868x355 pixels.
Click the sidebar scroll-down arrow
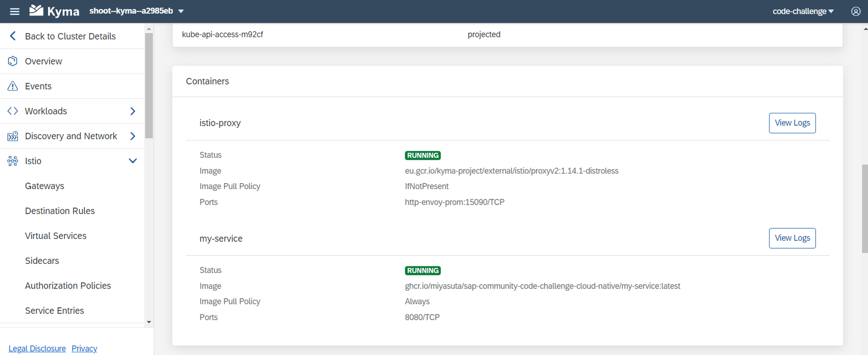149,322
